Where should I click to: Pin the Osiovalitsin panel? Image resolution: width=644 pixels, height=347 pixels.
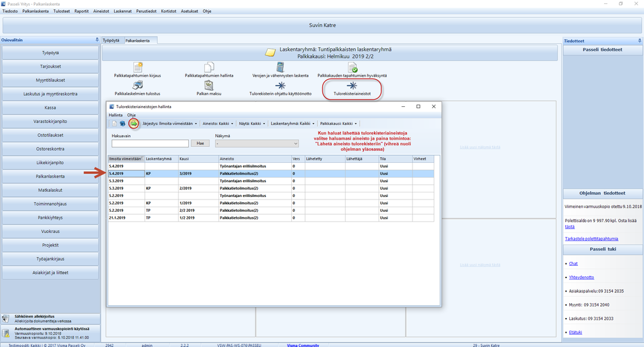(97, 40)
